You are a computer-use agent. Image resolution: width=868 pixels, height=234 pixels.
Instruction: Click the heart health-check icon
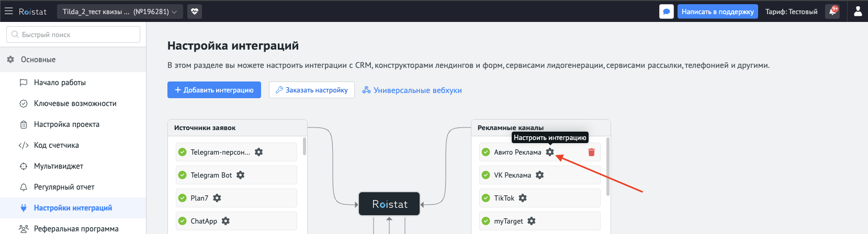195,11
